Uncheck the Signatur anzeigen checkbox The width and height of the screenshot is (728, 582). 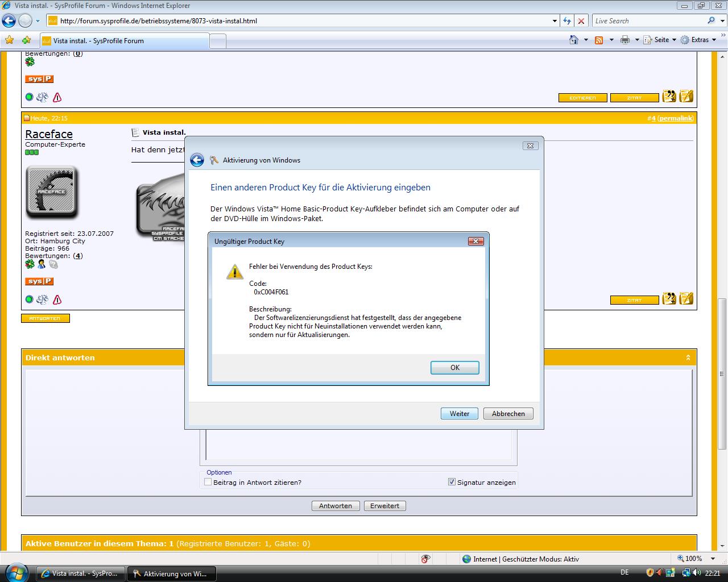452,482
